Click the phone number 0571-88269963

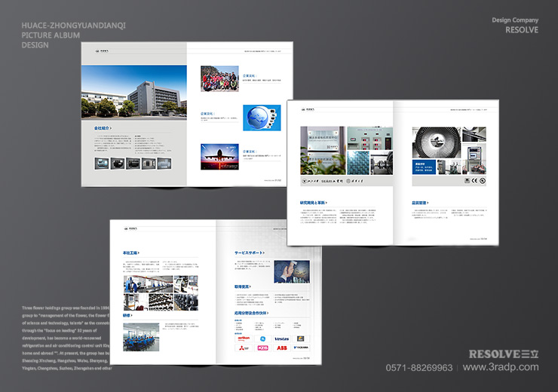(419, 367)
